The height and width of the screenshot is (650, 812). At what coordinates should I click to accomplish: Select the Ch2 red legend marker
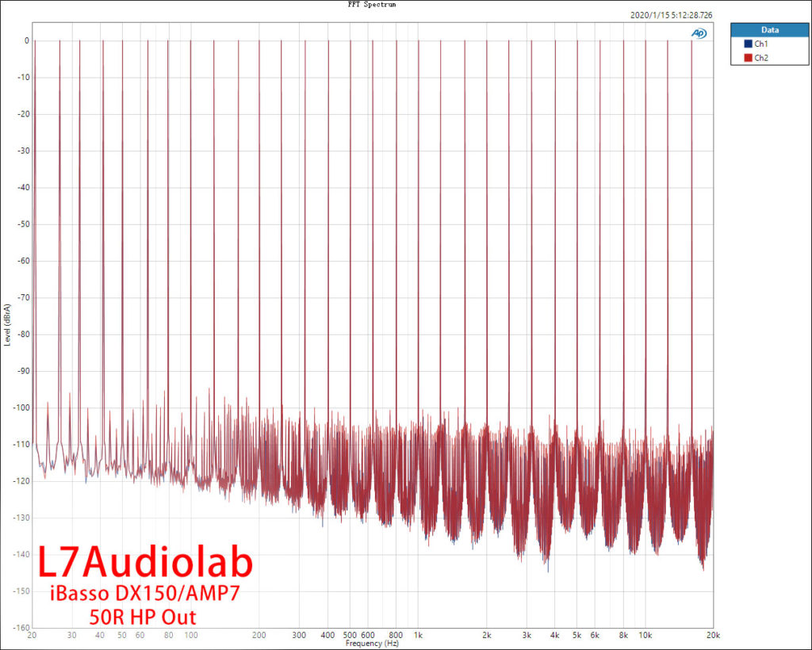747,57
